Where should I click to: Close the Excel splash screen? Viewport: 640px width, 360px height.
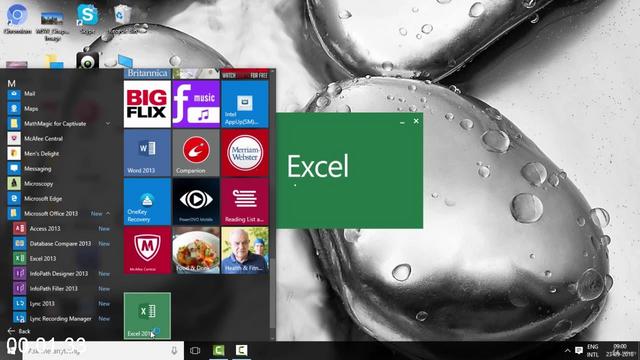click(x=416, y=121)
